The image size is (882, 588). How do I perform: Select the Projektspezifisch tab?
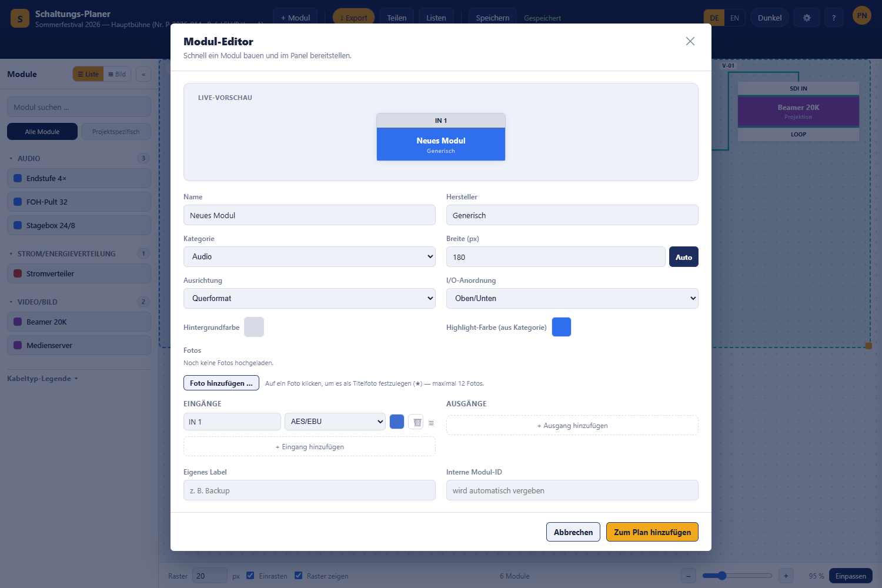116,132
